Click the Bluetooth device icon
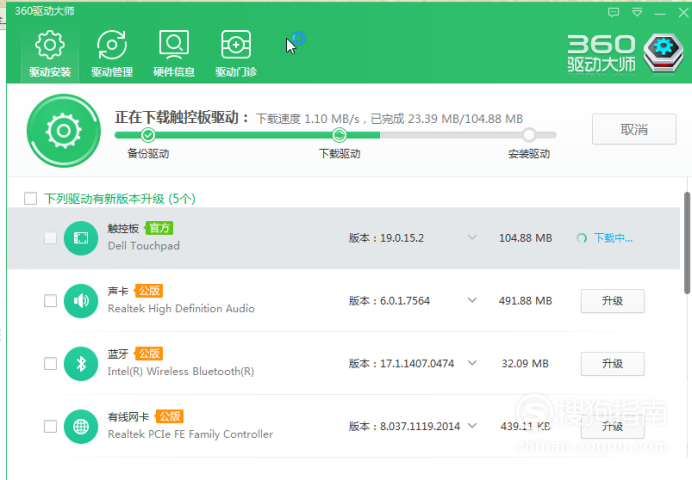The height and width of the screenshot is (480, 692). [81, 364]
